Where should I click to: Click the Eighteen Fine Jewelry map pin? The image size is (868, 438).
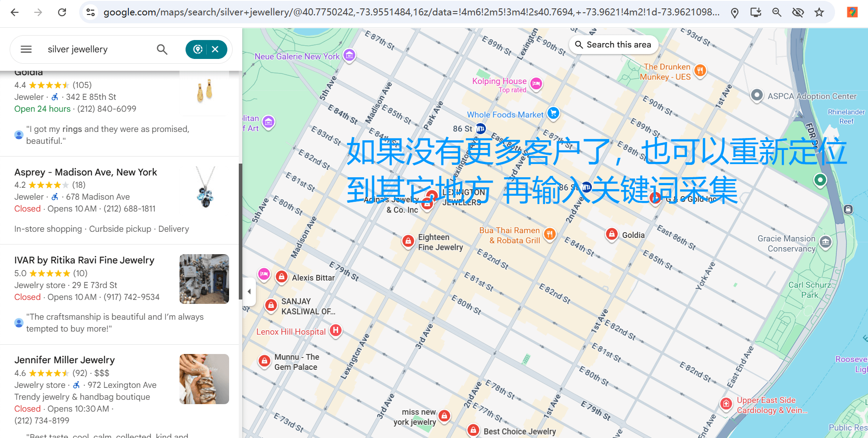click(408, 241)
